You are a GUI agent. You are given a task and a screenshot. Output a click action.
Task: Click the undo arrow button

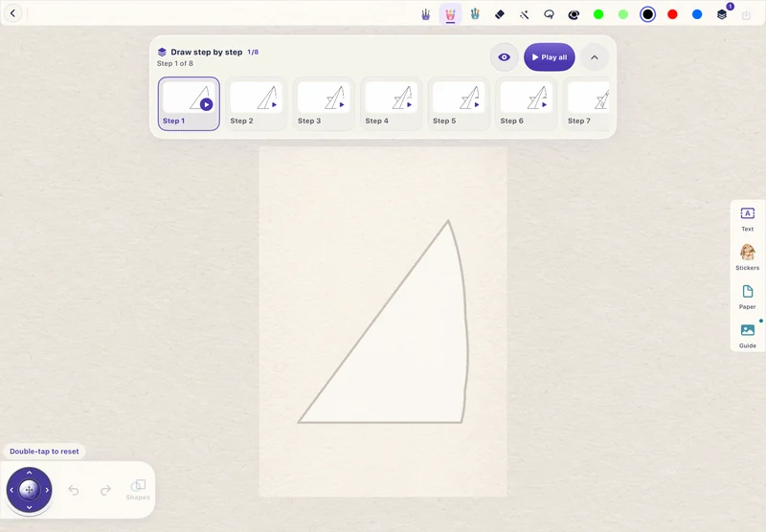[x=74, y=490]
